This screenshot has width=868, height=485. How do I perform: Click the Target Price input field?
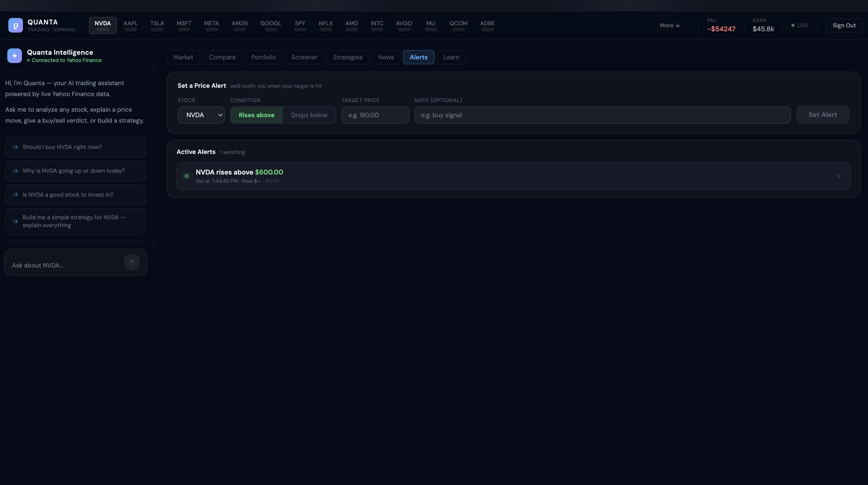click(375, 115)
